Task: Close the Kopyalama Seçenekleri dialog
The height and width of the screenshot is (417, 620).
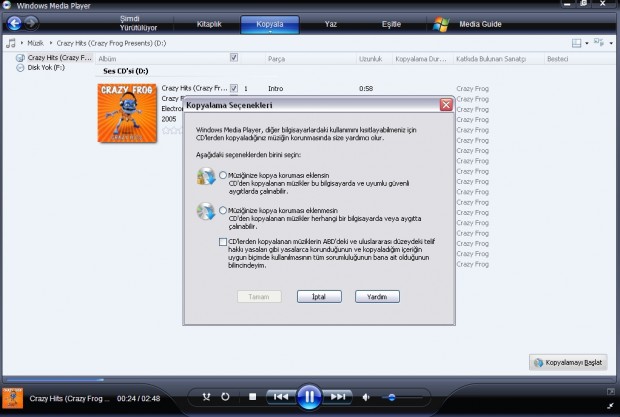Action: tap(446, 105)
